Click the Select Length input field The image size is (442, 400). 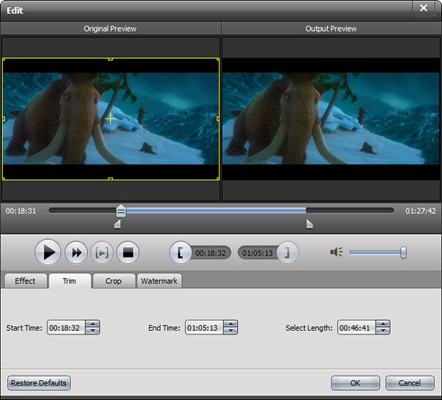point(356,328)
